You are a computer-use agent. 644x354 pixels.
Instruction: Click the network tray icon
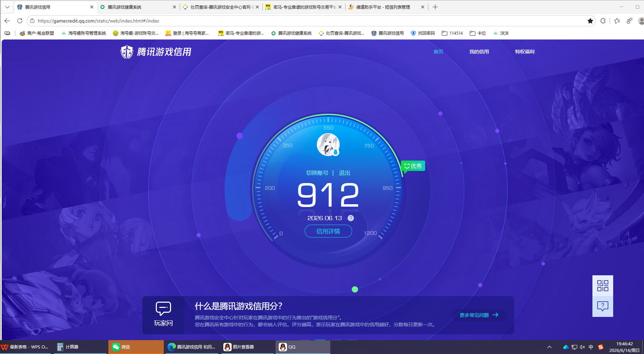pyautogui.click(x=574, y=347)
